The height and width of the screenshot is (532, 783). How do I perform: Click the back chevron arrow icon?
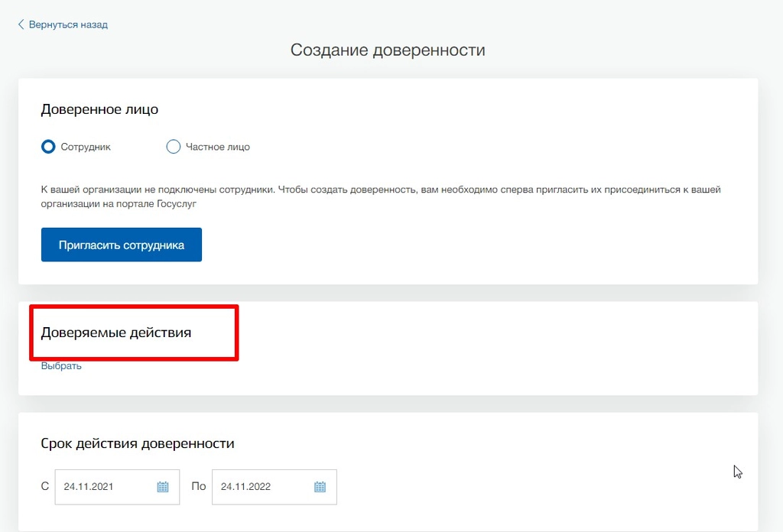(21, 24)
